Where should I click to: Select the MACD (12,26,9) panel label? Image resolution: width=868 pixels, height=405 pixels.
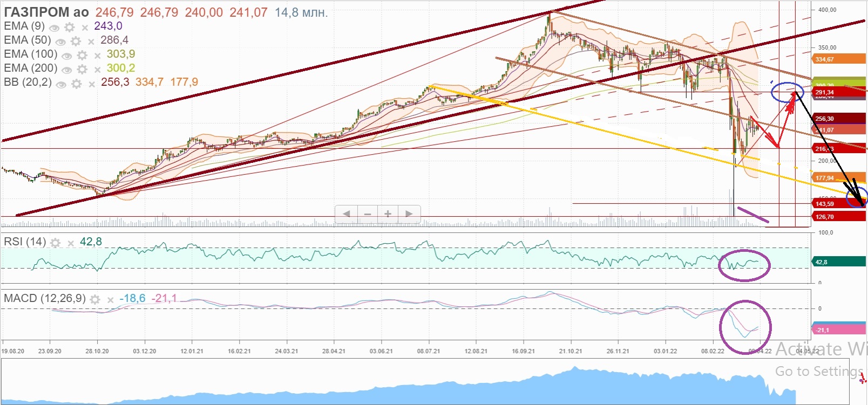coord(45,298)
